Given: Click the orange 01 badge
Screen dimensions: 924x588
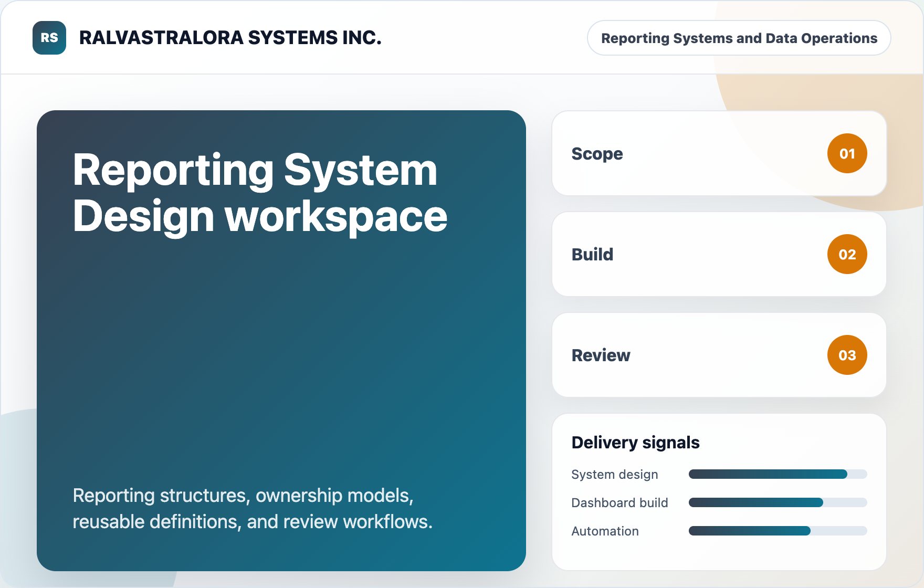Looking at the screenshot, I should [847, 153].
